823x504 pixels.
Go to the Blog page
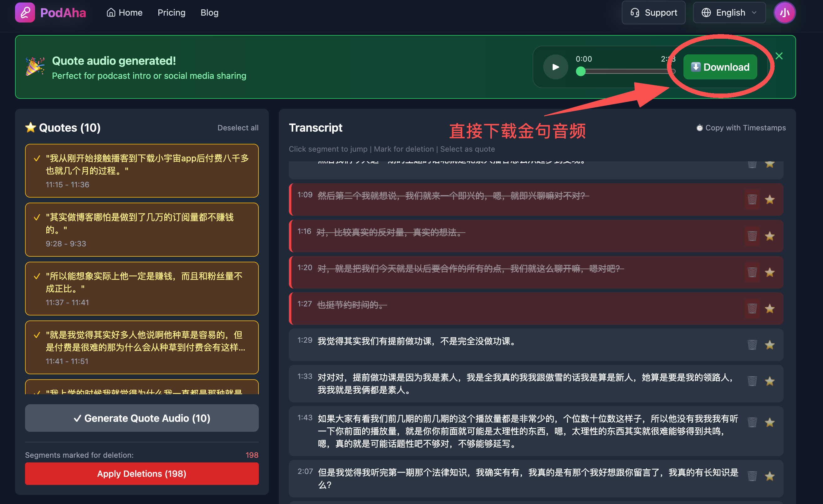[x=209, y=13]
